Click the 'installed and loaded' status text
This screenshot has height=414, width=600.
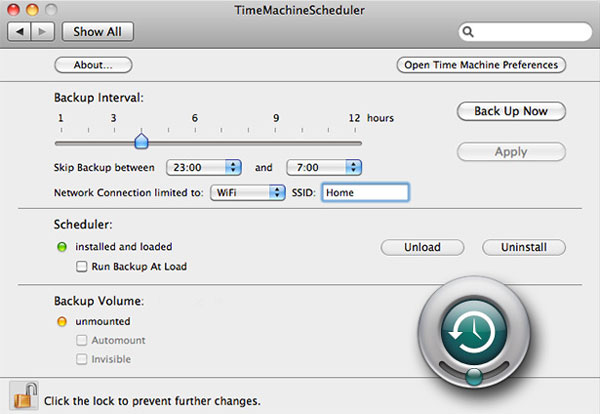(124, 247)
